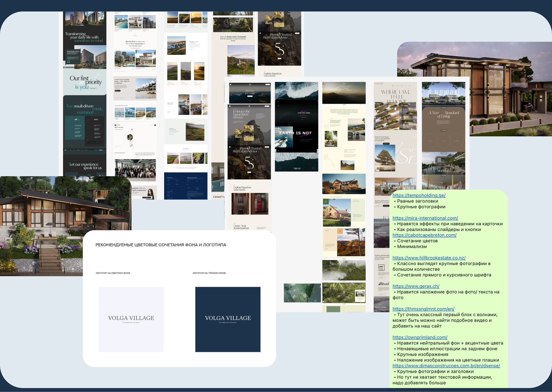
Task: Select the golf coast landscapes site screenshot
Action: coord(186,105)
